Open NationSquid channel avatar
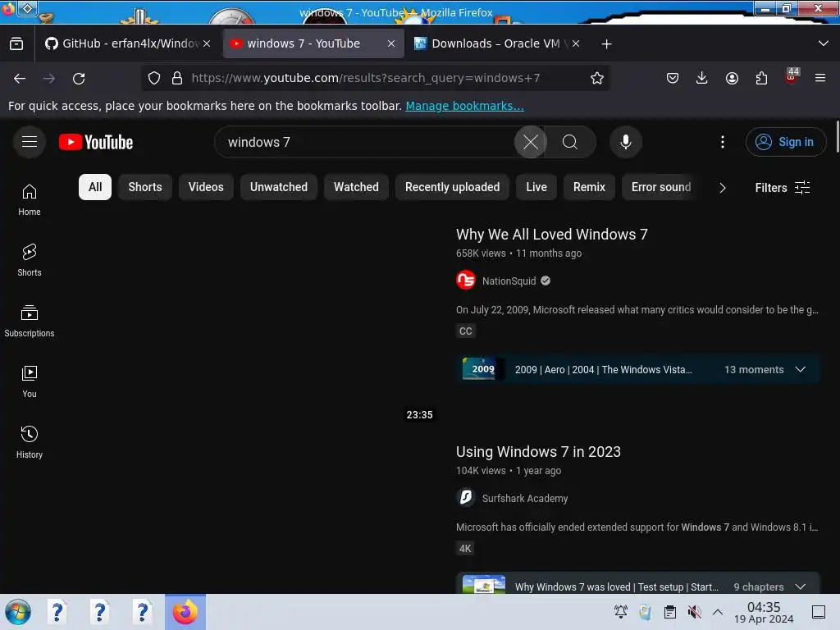Image resolution: width=840 pixels, height=630 pixels. 466,281
